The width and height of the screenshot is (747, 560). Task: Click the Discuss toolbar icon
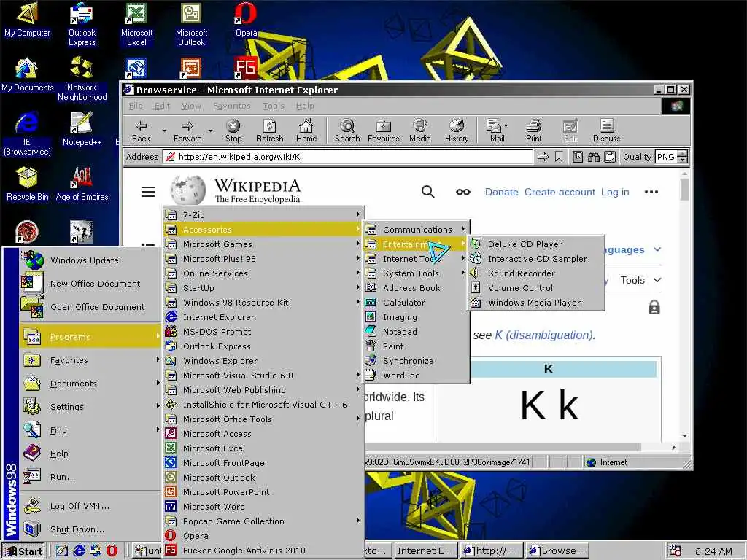pos(606,131)
